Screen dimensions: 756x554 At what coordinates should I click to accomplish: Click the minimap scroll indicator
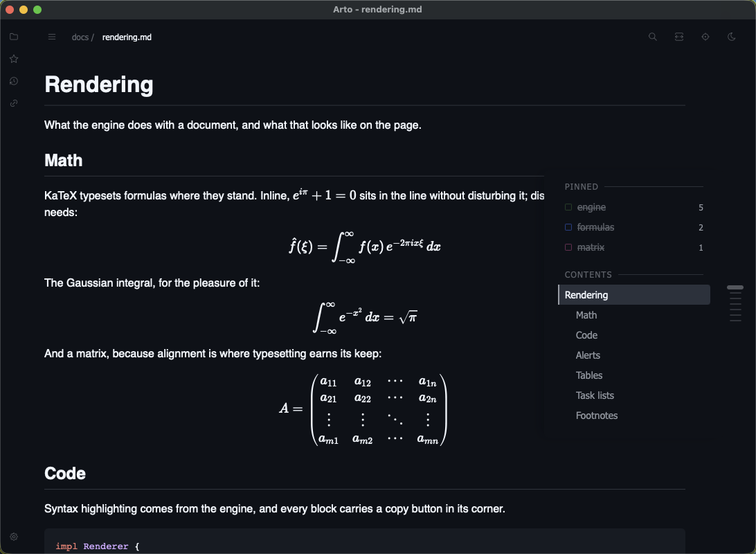coord(735,287)
